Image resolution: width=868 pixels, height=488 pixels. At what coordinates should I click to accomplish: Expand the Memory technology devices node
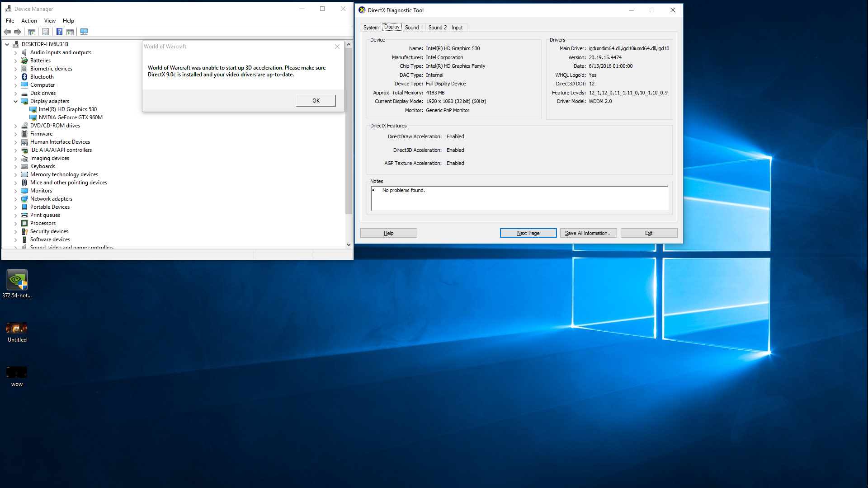pyautogui.click(x=15, y=174)
